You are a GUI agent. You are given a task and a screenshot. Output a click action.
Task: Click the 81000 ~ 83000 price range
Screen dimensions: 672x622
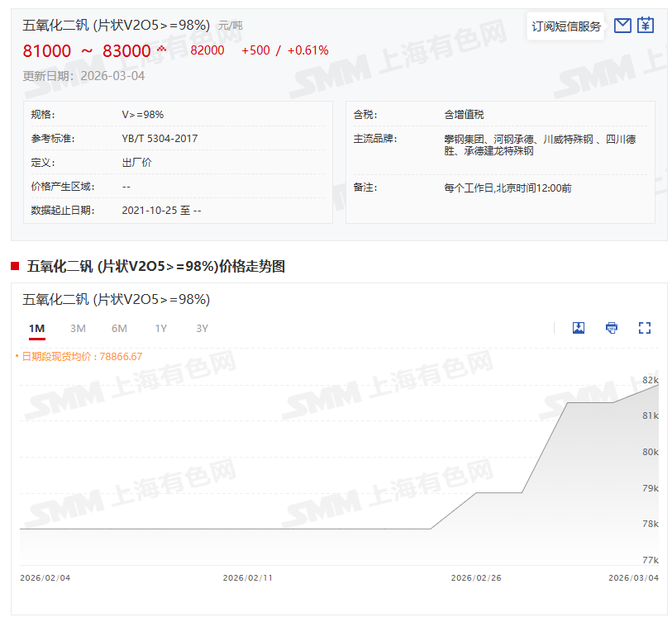[x=87, y=51]
